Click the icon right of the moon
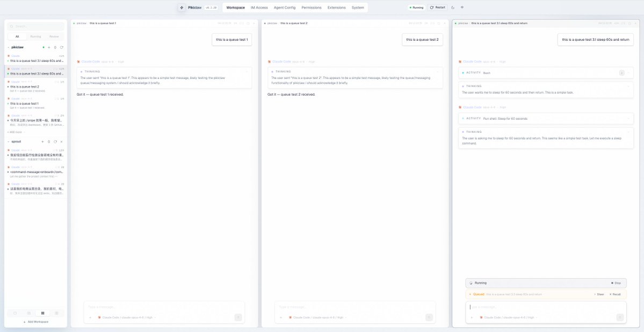The width and height of the screenshot is (644, 332). 462,8
